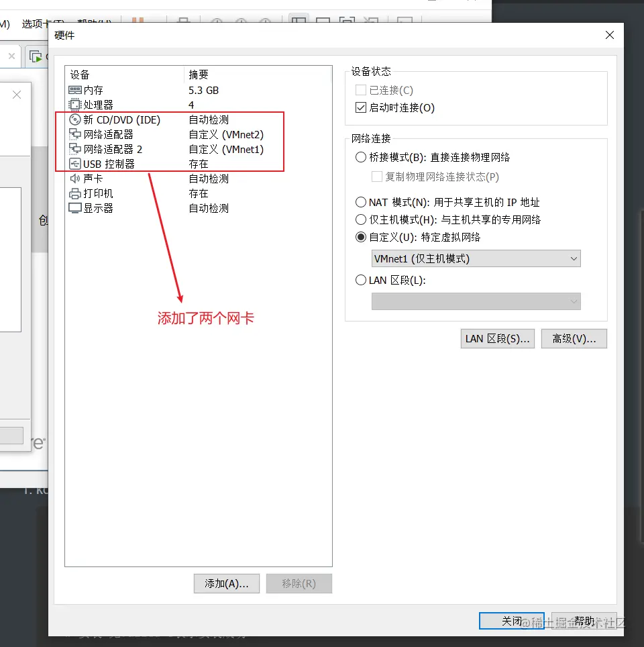The width and height of the screenshot is (644, 647).
Task: Click the 帮助 help button
Action: click(584, 621)
